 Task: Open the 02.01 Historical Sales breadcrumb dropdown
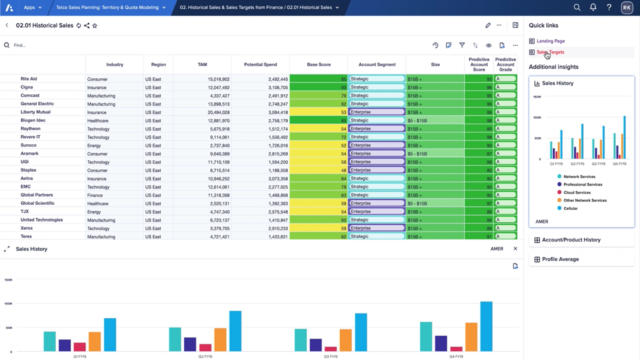259,7
